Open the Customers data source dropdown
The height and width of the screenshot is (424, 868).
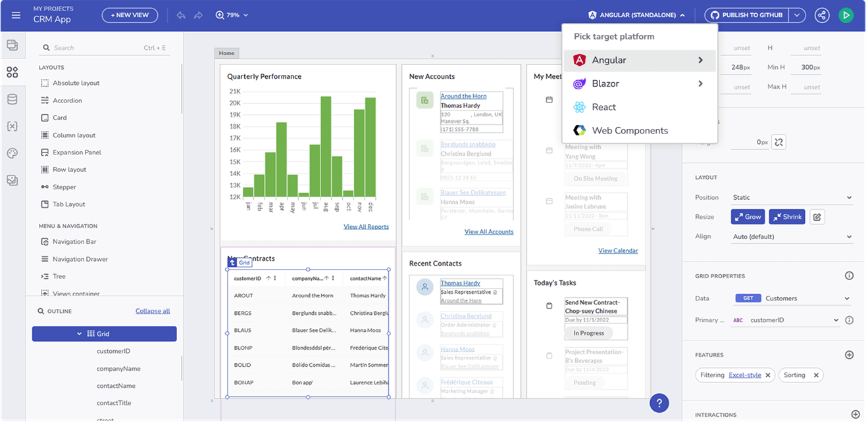point(793,298)
